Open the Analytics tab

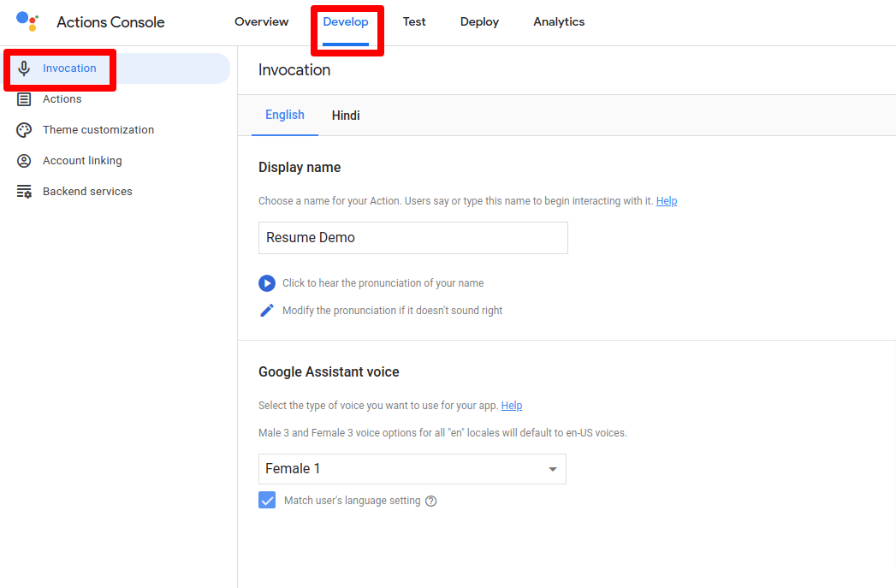(558, 21)
